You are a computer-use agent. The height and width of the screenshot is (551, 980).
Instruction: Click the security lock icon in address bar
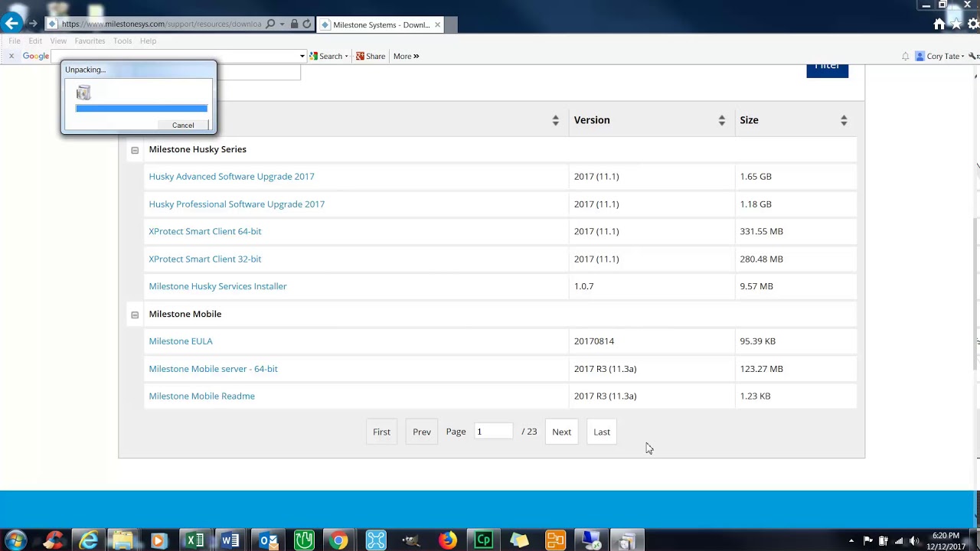(x=294, y=24)
